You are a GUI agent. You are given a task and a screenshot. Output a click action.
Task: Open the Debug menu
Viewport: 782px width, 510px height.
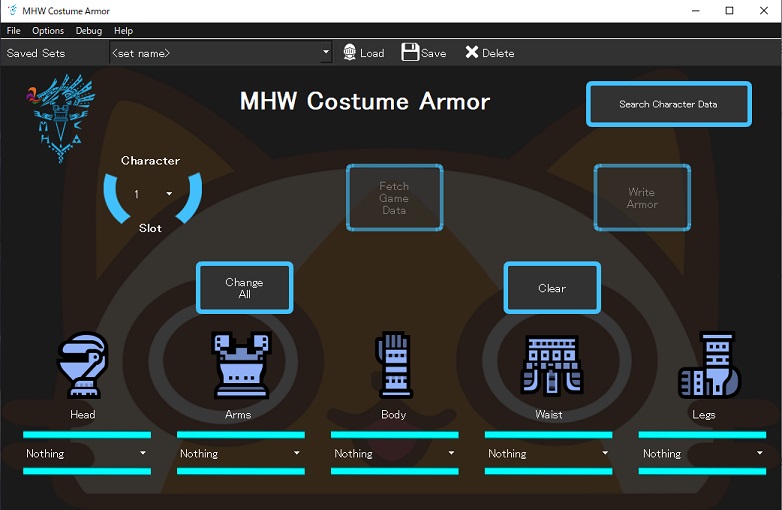pyautogui.click(x=89, y=31)
